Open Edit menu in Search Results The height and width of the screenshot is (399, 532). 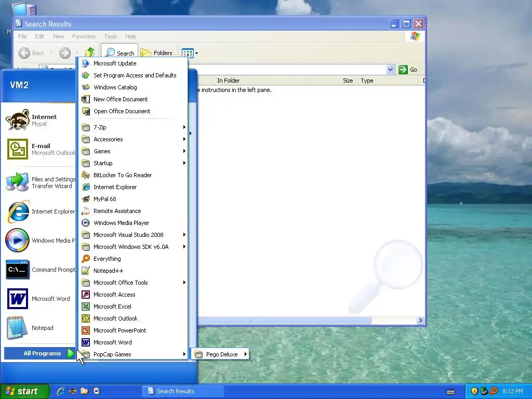coord(39,36)
